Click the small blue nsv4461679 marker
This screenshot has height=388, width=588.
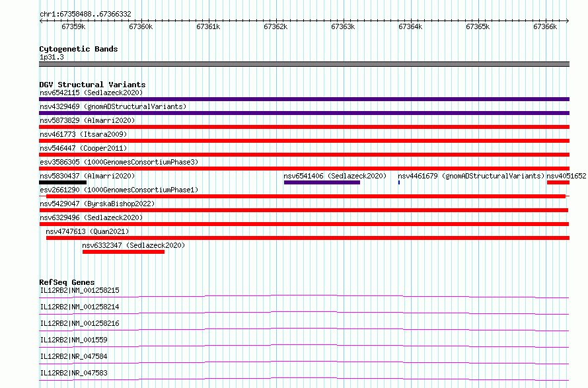[399, 182]
